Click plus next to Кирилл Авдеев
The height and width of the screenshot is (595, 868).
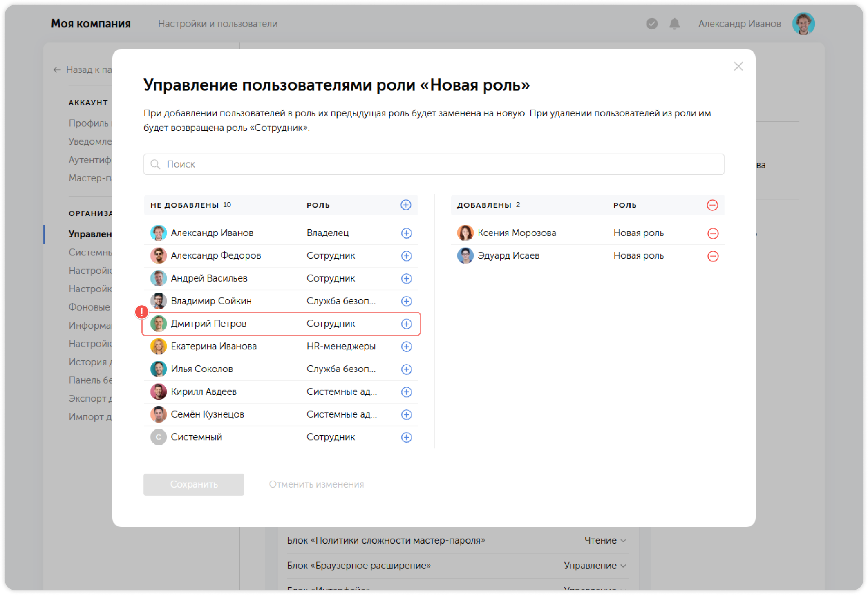point(406,392)
